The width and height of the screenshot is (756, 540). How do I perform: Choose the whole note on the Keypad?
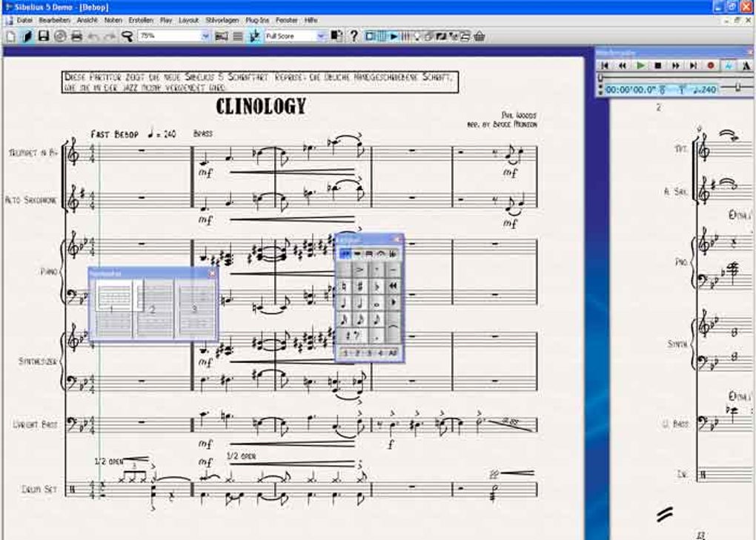[377, 303]
